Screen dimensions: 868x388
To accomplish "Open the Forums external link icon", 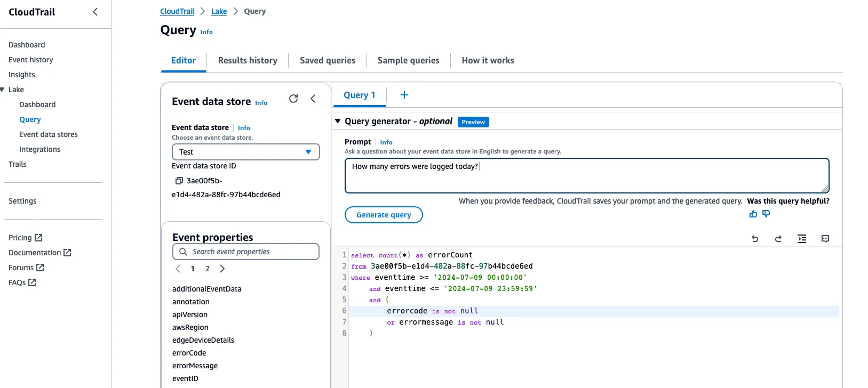I will [40, 268].
